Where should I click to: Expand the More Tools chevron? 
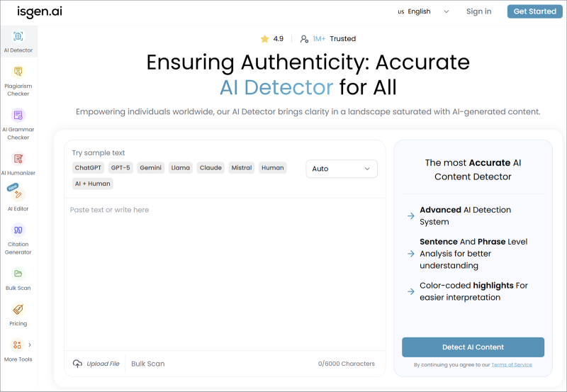tap(30, 345)
